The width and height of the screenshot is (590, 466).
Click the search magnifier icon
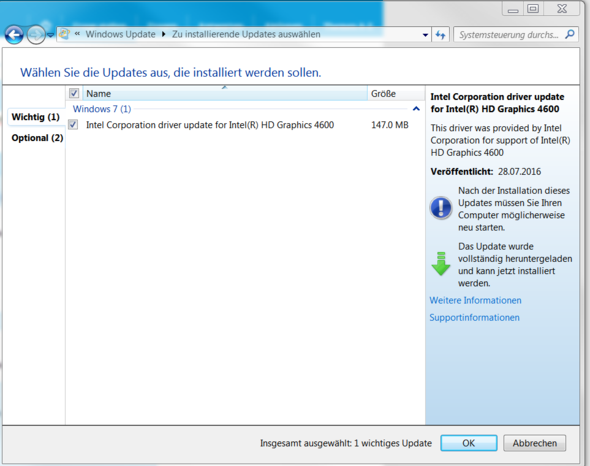(570, 35)
